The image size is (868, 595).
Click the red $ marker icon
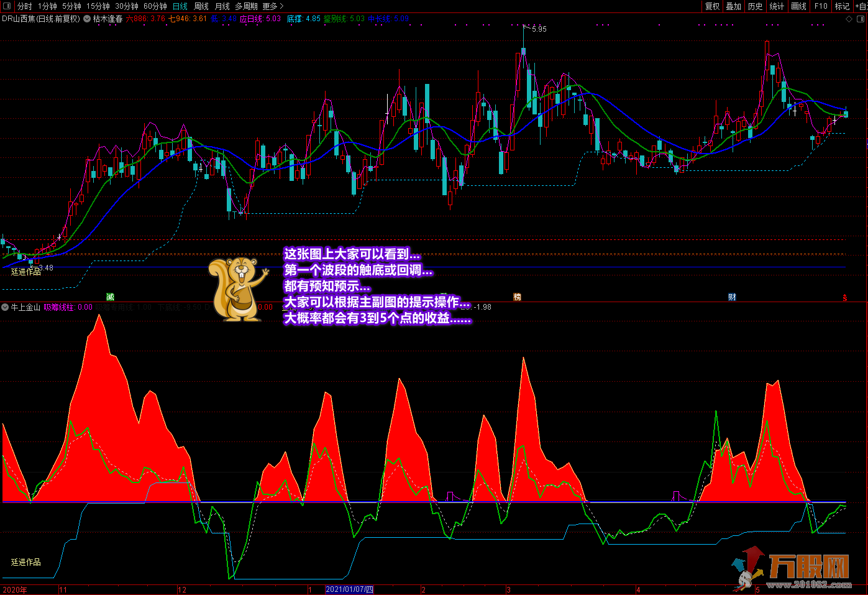(x=845, y=298)
